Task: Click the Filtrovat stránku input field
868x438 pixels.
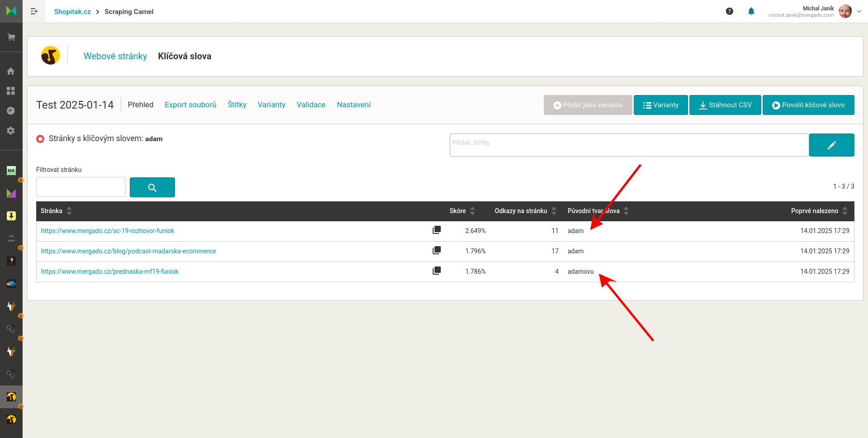Action: click(81, 187)
